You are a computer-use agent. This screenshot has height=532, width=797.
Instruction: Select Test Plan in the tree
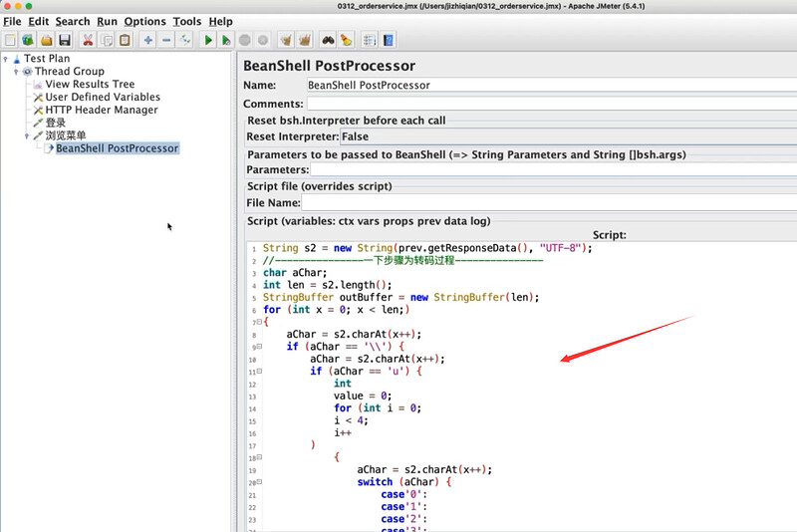47,59
